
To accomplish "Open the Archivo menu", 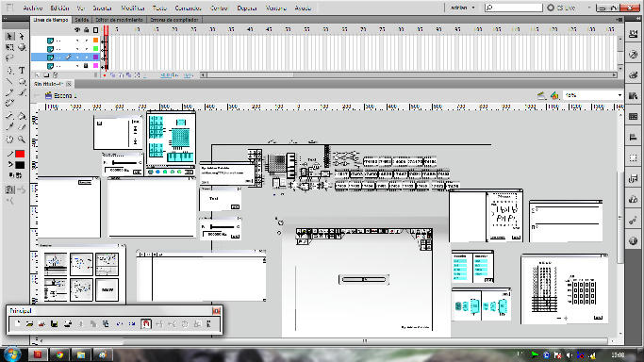I will click(x=33, y=8).
